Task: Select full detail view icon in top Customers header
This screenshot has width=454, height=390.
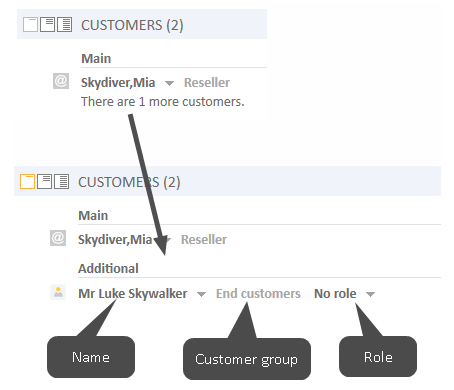Action: point(64,25)
